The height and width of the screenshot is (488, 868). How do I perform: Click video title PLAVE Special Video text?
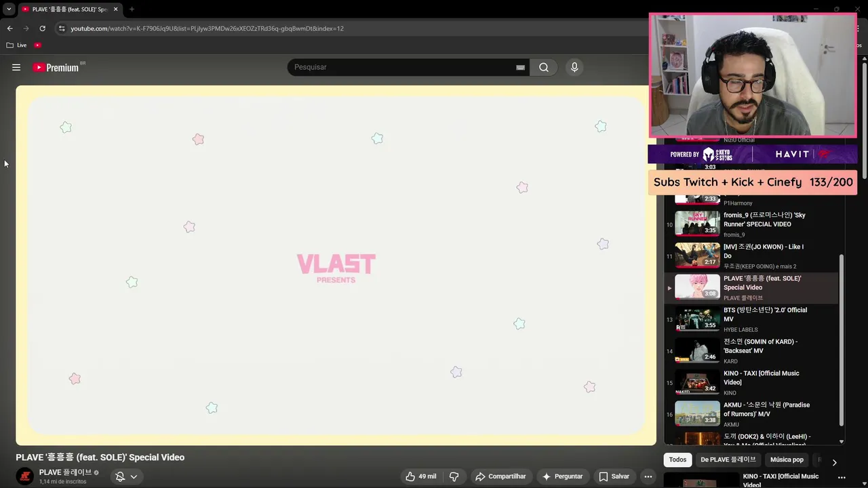click(x=100, y=457)
